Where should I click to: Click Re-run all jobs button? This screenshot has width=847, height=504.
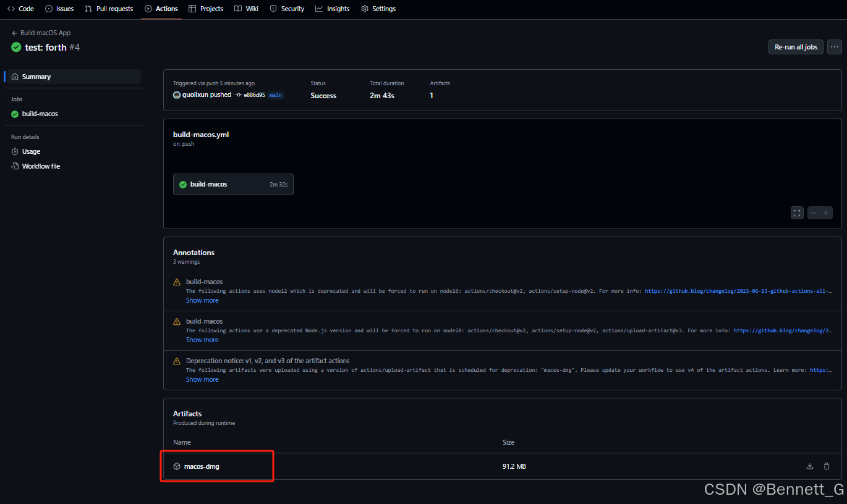click(796, 47)
